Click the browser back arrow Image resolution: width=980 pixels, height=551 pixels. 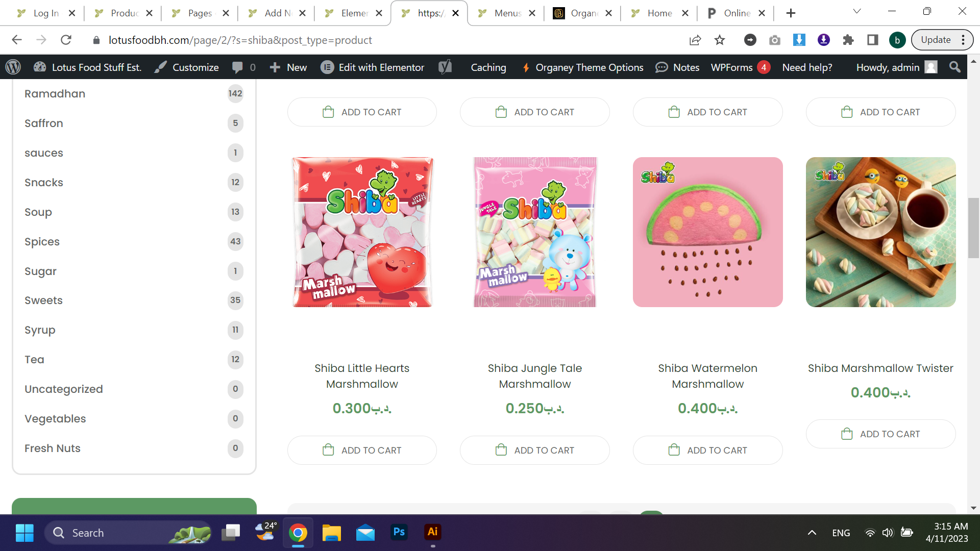17,40
